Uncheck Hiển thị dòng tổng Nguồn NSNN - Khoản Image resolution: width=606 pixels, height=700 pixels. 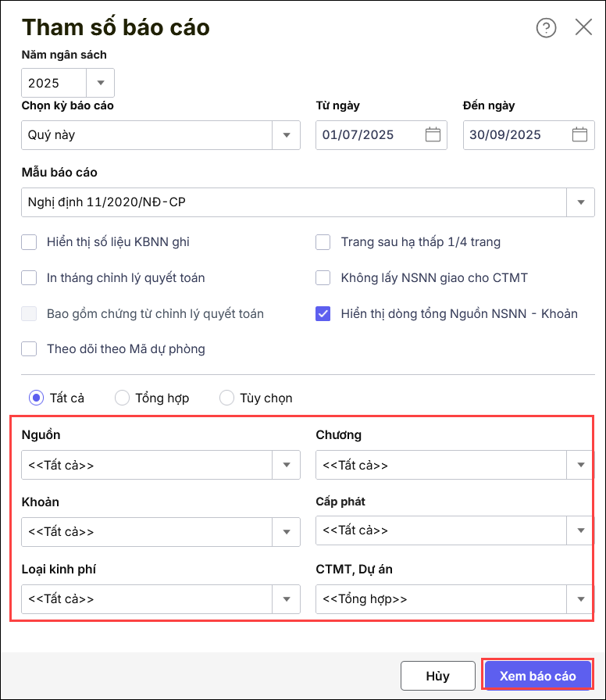323,313
